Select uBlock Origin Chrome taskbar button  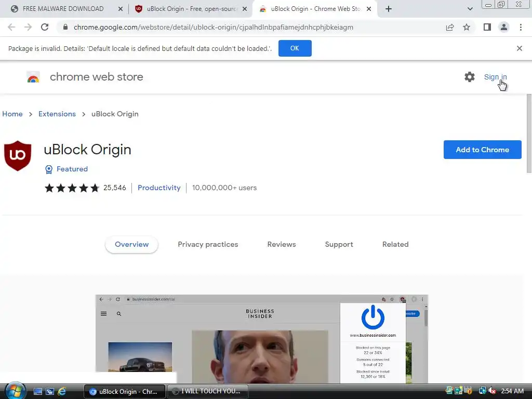tap(125, 392)
